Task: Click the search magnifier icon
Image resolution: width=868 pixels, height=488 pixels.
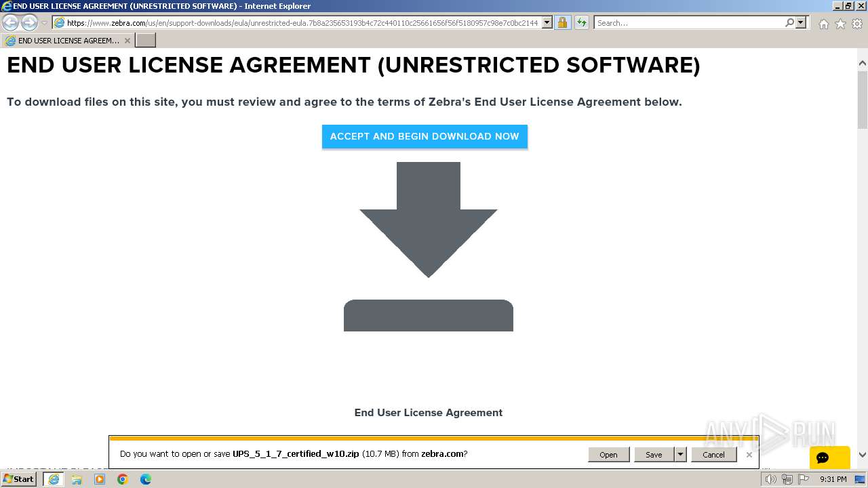Action: [x=789, y=22]
